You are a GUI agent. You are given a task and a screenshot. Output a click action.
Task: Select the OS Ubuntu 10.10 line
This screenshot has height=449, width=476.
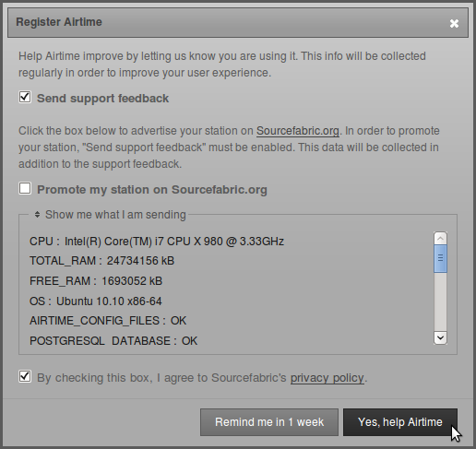(96, 301)
